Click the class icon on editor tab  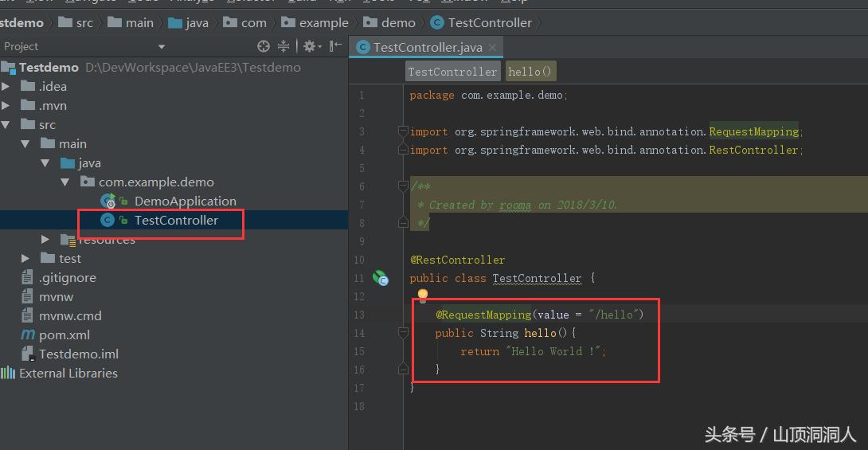pyautogui.click(x=363, y=48)
